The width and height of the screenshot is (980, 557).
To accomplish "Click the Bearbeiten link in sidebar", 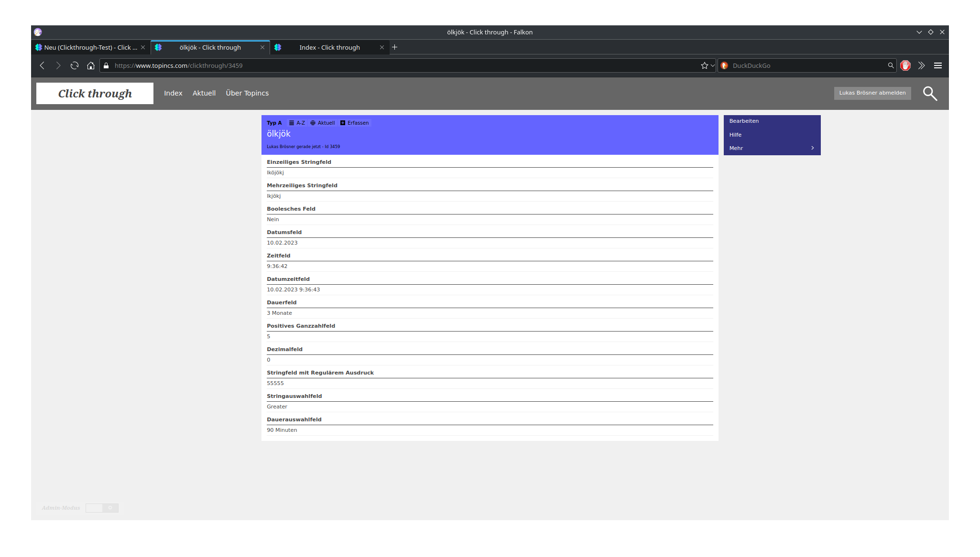I will point(744,121).
